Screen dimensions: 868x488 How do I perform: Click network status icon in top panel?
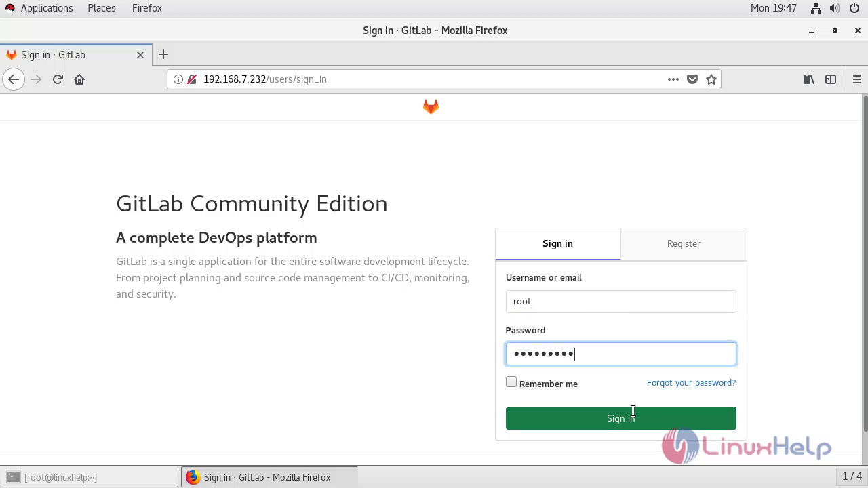pyautogui.click(x=816, y=8)
